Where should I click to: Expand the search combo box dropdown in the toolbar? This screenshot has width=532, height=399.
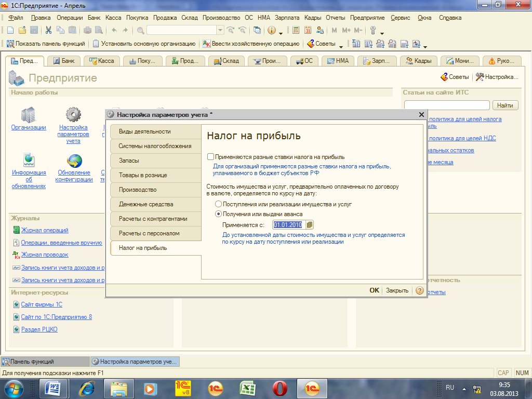(220, 30)
